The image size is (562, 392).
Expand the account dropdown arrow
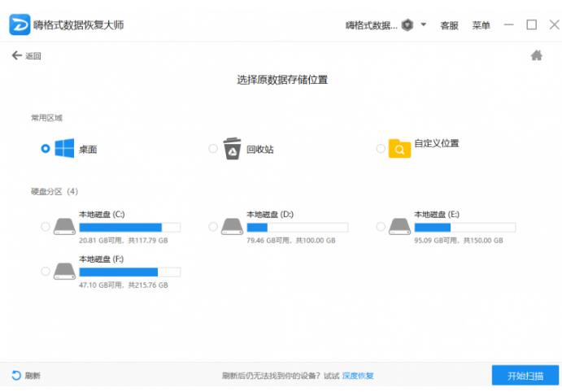pos(423,24)
